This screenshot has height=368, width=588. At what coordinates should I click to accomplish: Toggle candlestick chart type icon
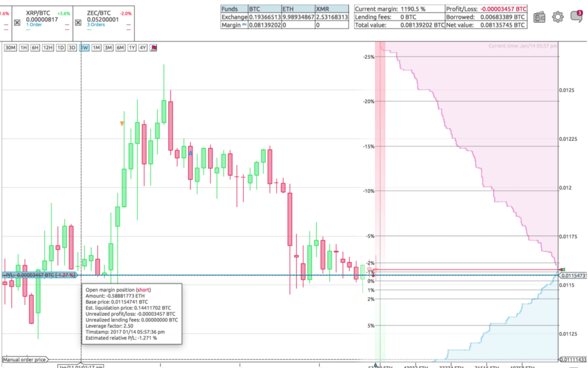(153, 48)
